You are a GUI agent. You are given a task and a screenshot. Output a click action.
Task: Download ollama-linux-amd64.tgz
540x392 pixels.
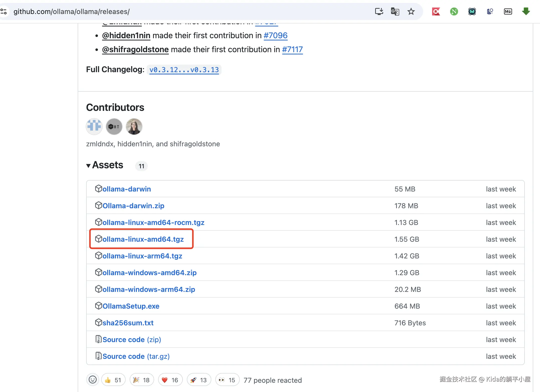(x=143, y=239)
